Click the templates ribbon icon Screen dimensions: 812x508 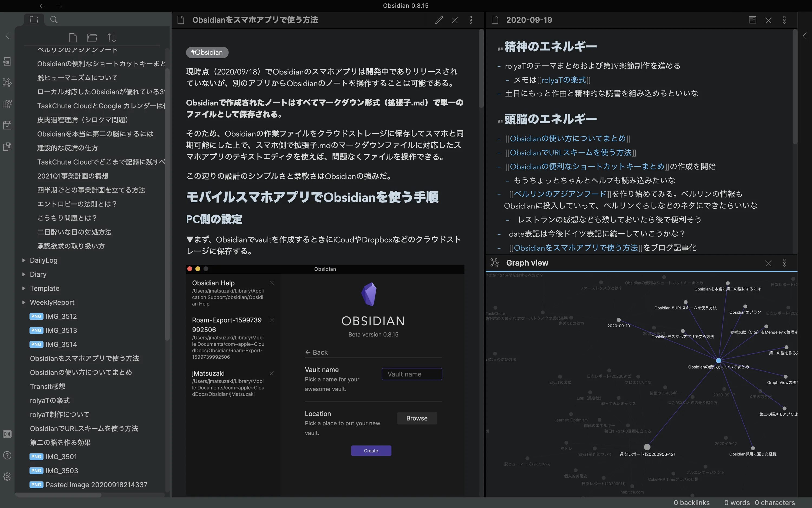tap(7, 147)
